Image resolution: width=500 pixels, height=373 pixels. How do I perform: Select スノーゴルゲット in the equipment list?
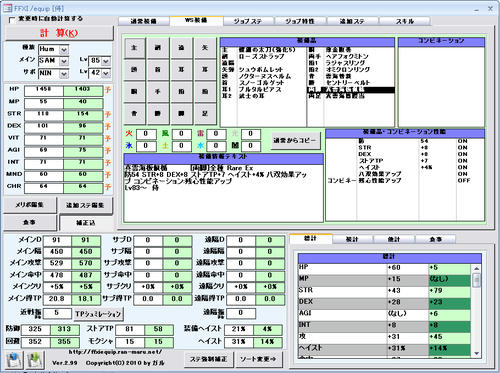(x=261, y=83)
